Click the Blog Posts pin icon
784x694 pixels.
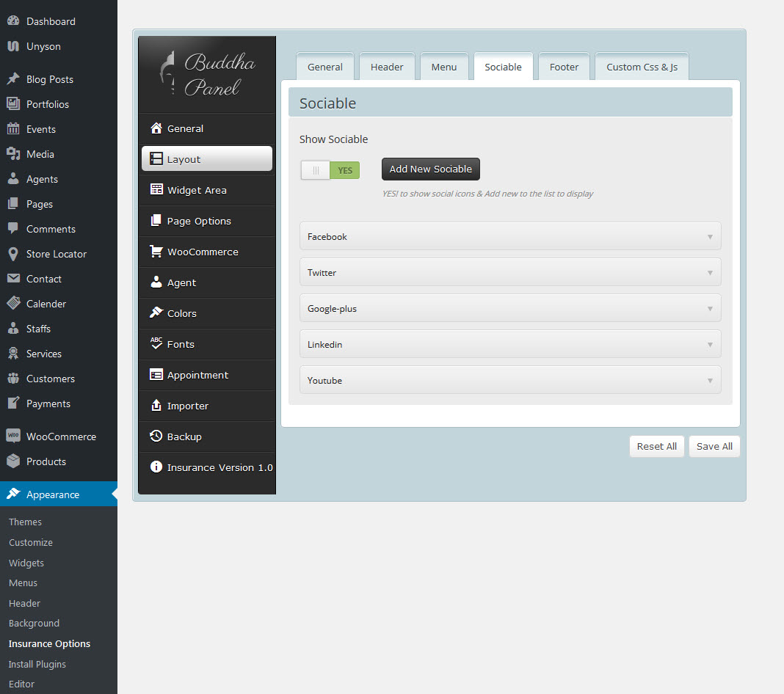click(x=13, y=79)
